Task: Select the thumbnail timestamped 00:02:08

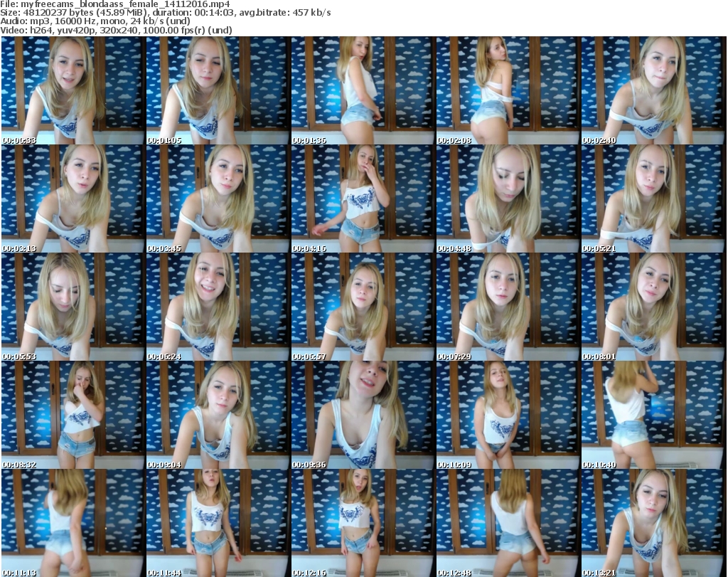Action: click(508, 90)
